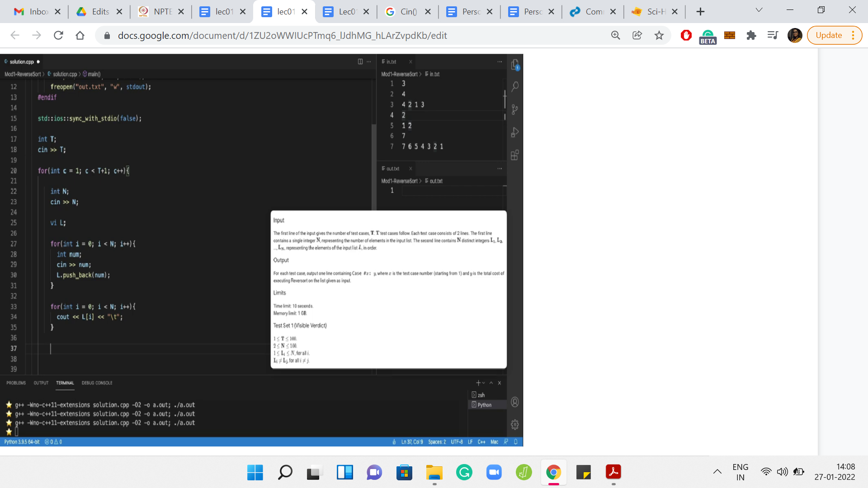Close the Inbox tab

click(x=57, y=12)
